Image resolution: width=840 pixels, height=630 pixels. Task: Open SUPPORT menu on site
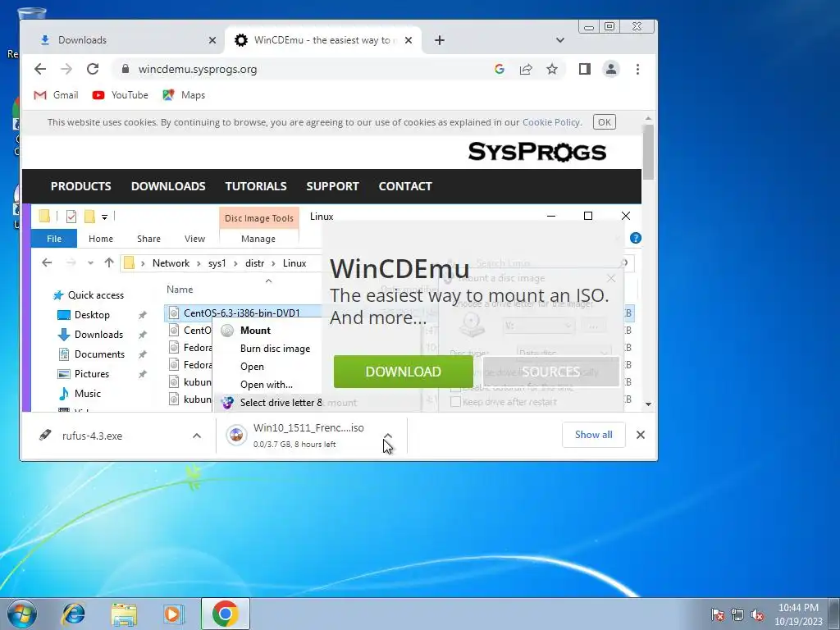332,186
